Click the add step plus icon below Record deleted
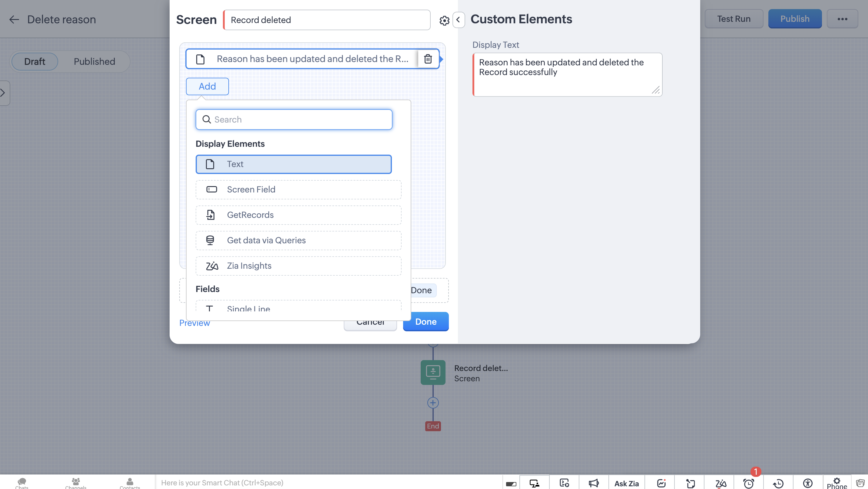Screen dimensions: 868x489 click(x=433, y=403)
